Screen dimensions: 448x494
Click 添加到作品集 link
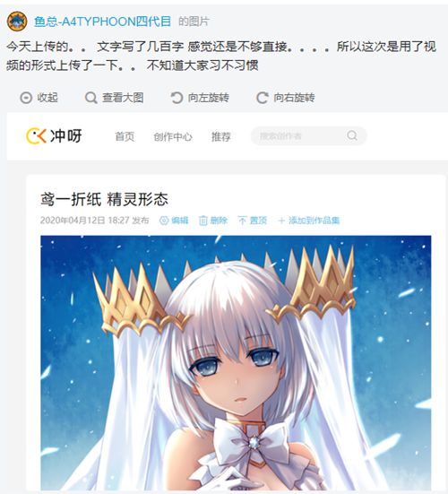[309, 221]
